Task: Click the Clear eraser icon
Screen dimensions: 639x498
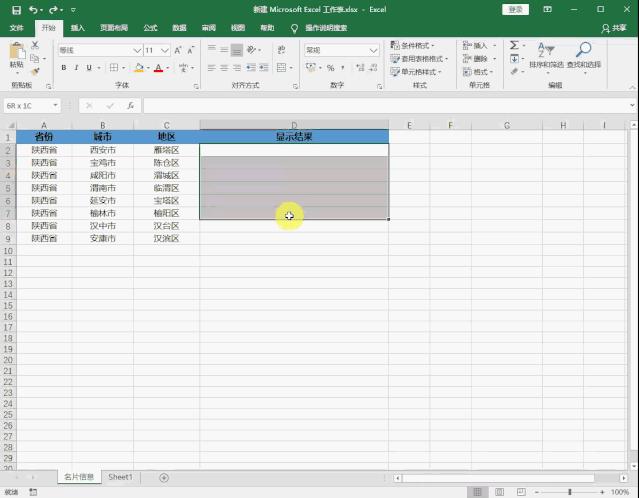Action: tap(514, 72)
